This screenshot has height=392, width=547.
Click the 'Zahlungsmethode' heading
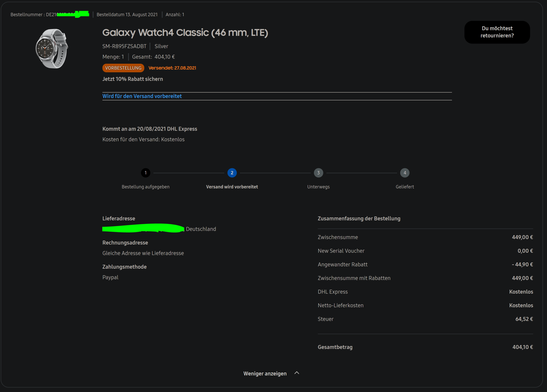coord(124,267)
